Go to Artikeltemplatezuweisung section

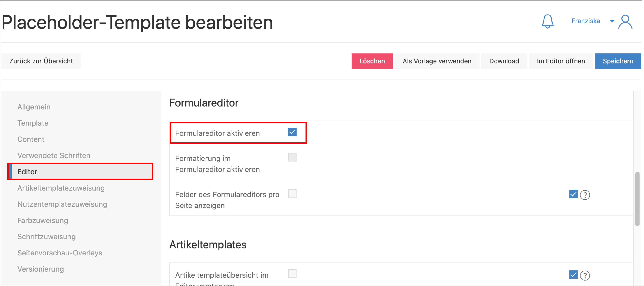[61, 188]
